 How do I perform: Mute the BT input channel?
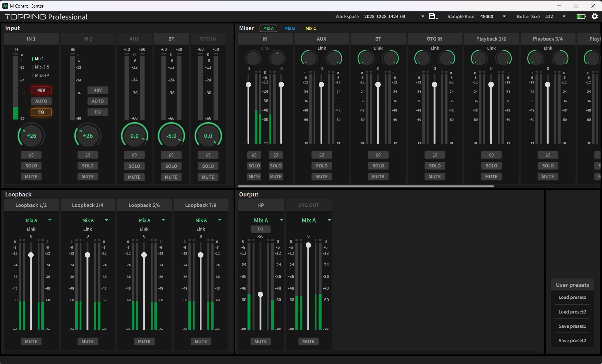(171, 177)
